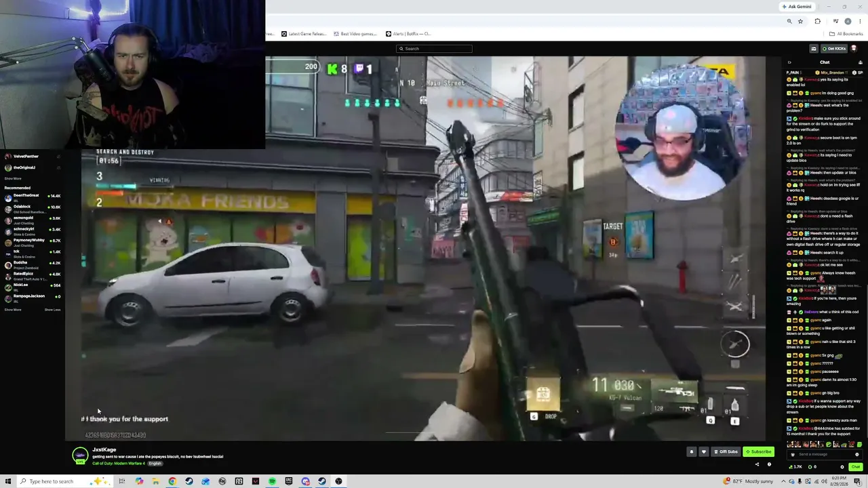Click the icon left of Get KICKs

click(x=814, y=49)
